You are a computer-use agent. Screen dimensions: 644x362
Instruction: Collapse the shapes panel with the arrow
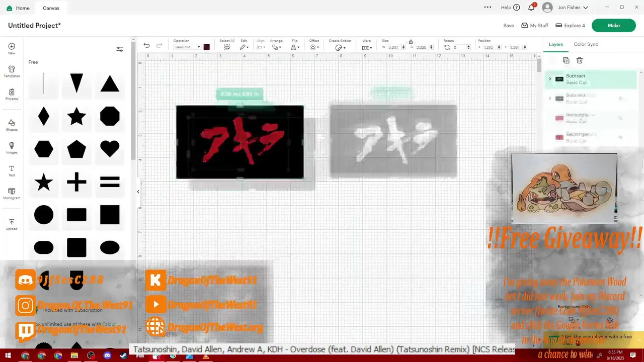[x=138, y=192]
